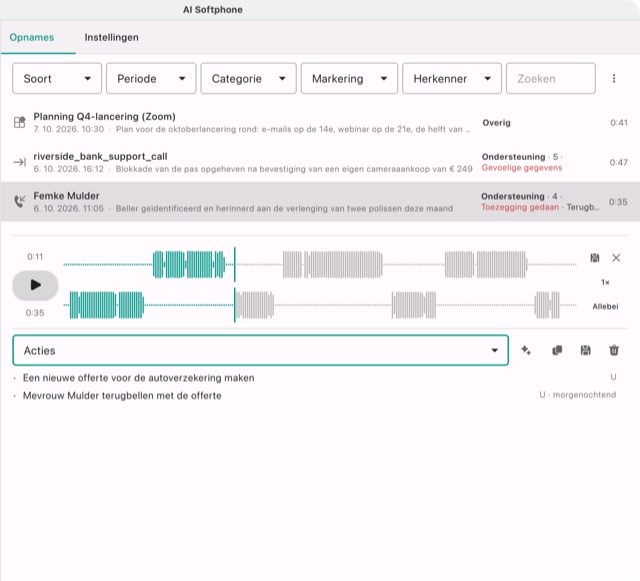Play the selected recording

coord(36,285)
